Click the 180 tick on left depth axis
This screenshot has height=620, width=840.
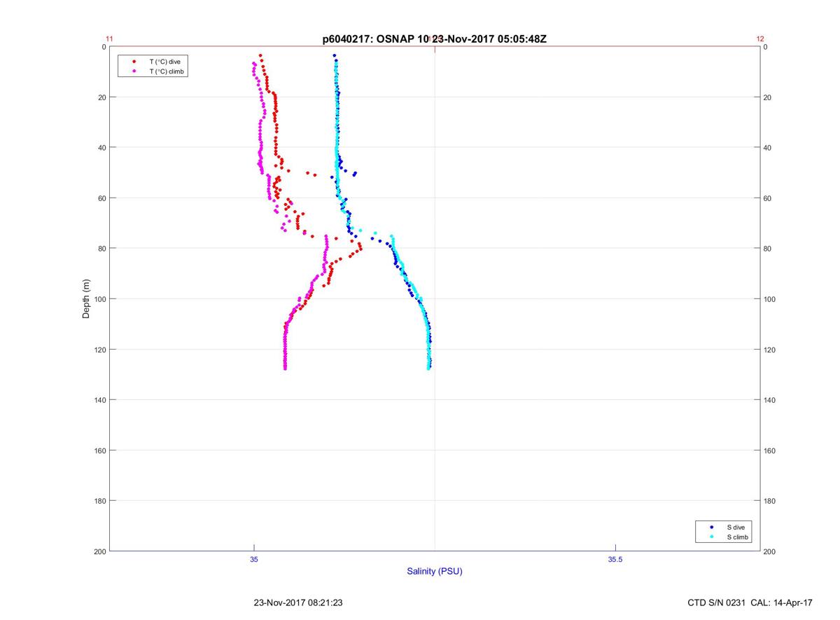coord(100,501)
